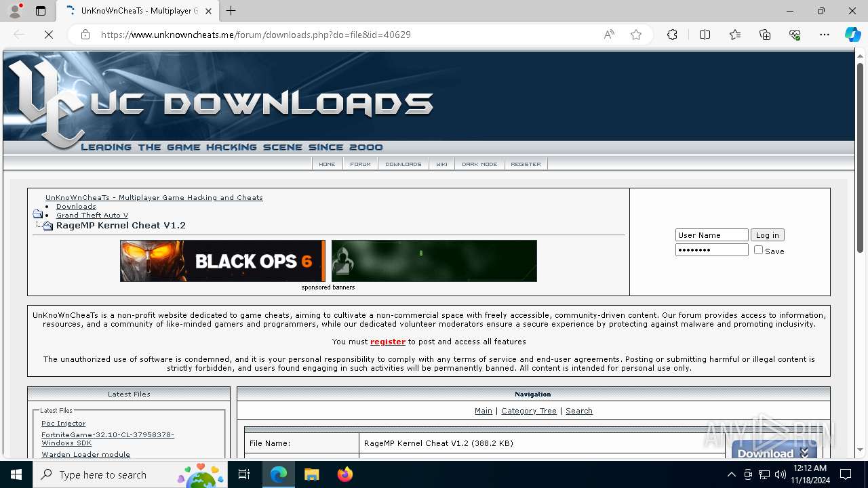
Task: Open the taskbar clock and date
Action: pyautogui.click(x=810, y=474)
